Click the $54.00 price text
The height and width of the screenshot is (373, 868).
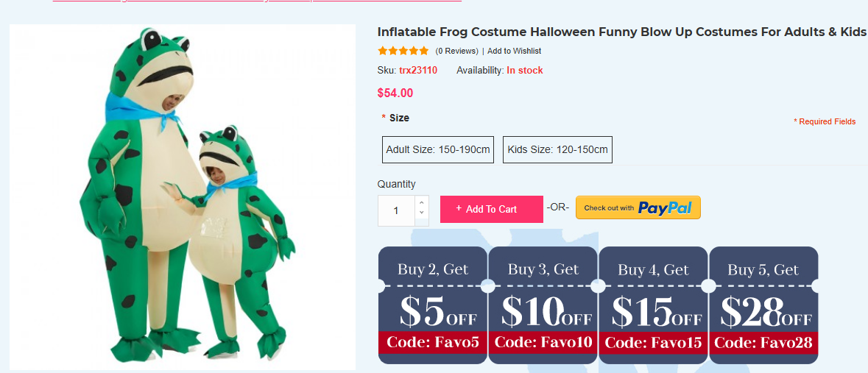395,93
